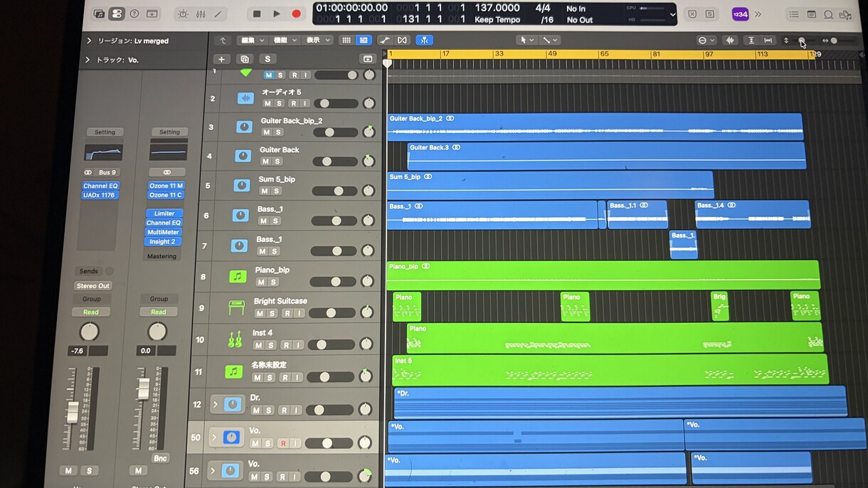Open the media Browsers icon
Screen dimensions: 868x488
click(845, 14)
